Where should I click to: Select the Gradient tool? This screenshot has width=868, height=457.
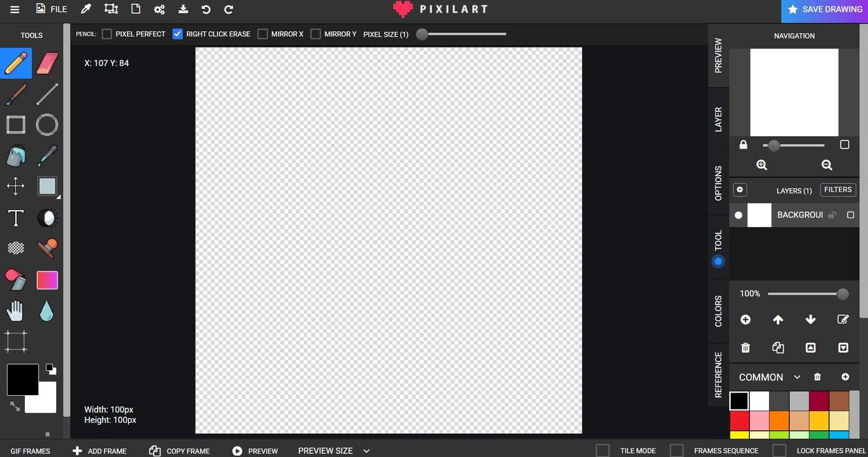point(47,280)
